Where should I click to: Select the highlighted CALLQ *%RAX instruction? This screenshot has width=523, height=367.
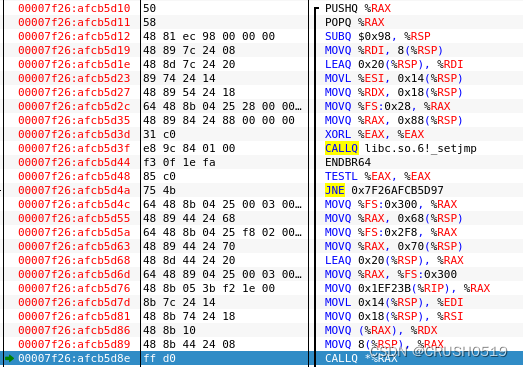361,358
